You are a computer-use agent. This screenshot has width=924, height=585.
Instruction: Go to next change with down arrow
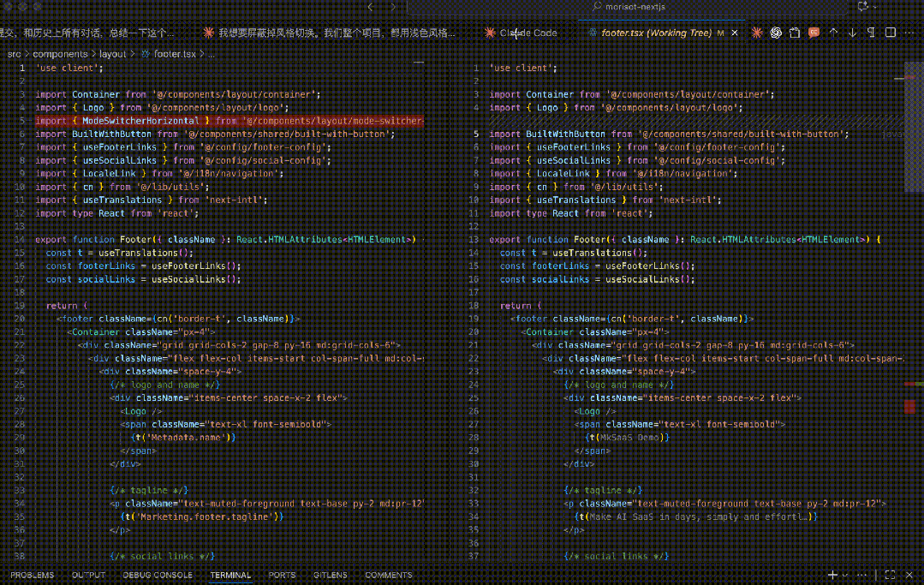[x=852, y=33]
